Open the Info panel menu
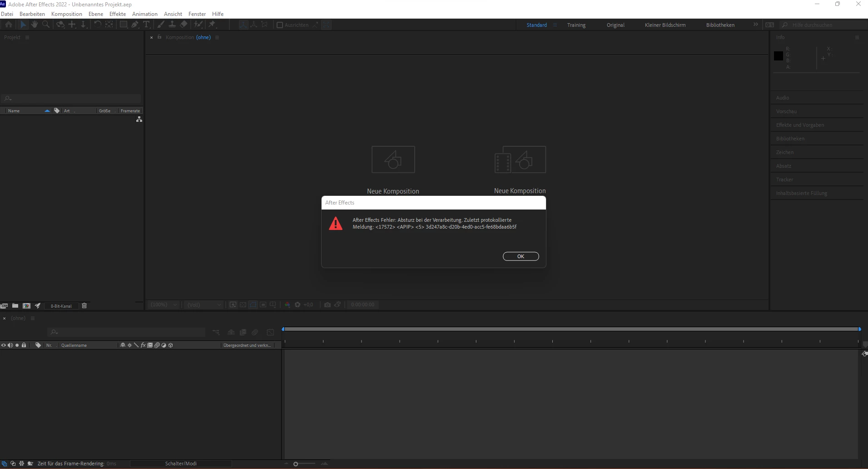This screenshot has height=469, width=868. [x=857, y=37]
